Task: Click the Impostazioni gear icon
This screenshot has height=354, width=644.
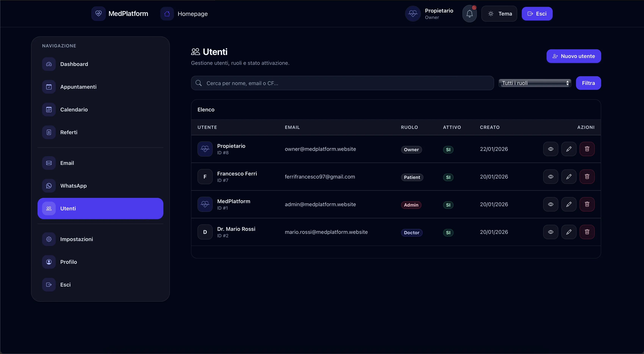Action: point(49,239)
